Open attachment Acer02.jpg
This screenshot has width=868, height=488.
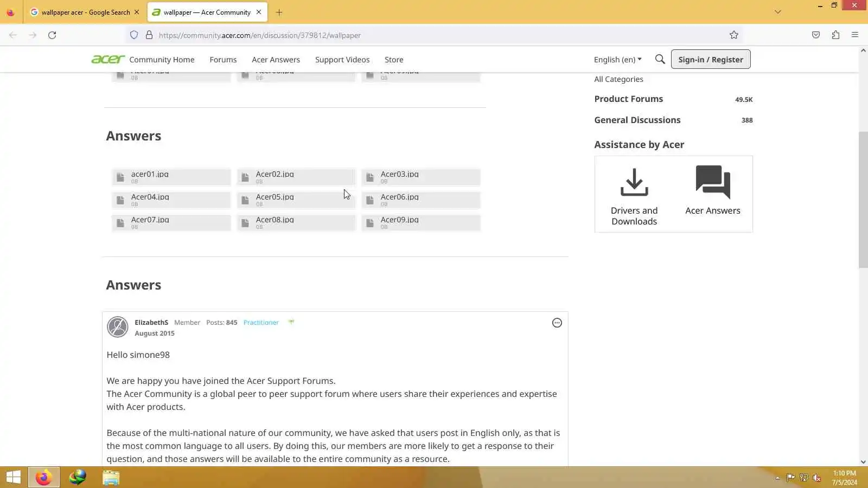point(296,177)
